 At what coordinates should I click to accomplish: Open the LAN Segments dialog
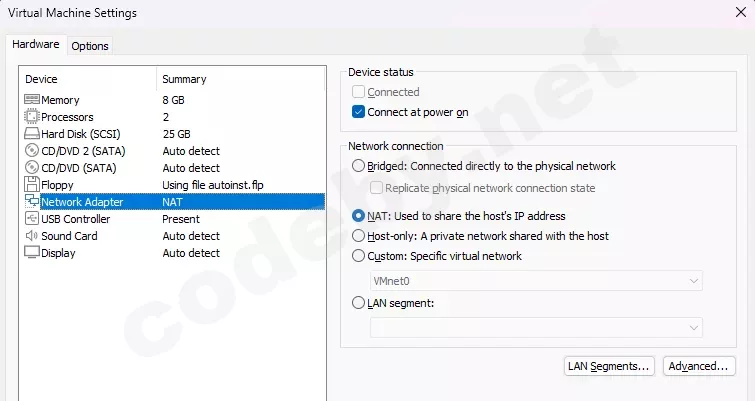tap(609, 366)
